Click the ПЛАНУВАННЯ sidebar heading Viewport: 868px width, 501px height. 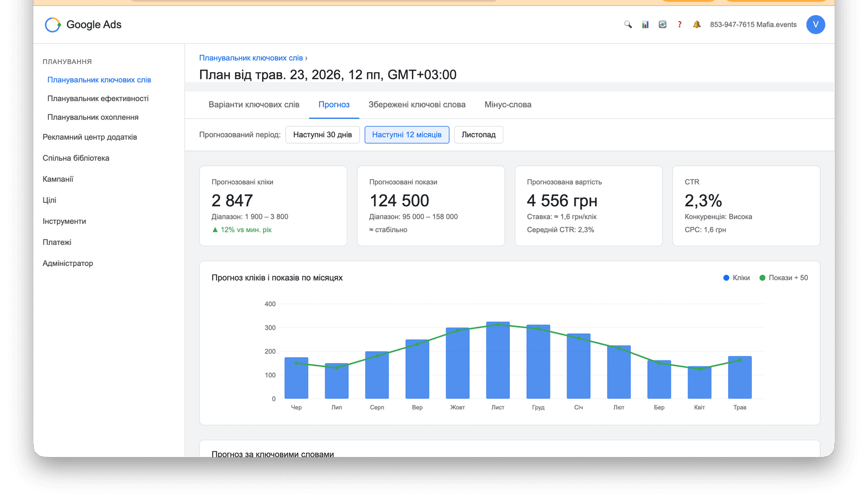click(x=67, y=62)
